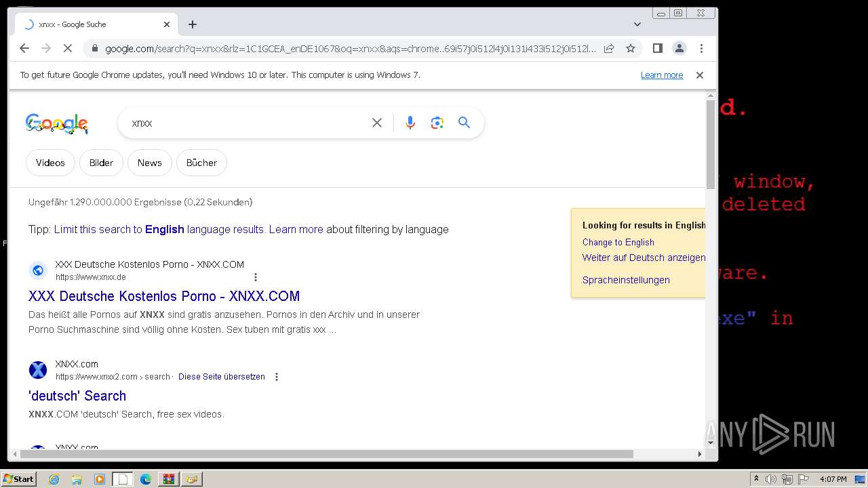Open the volume tray icon
Viewport: 868px width, 488px height.
click(x=771, y=479)
